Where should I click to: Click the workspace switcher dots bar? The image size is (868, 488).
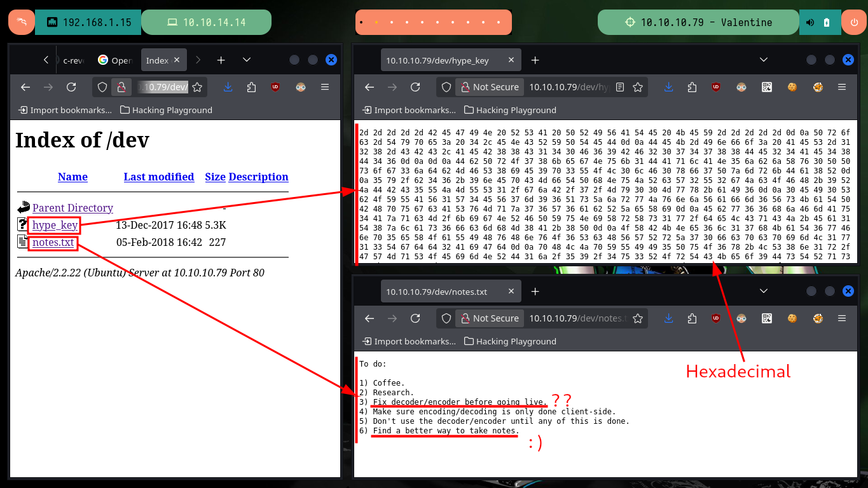click(433, 22)
